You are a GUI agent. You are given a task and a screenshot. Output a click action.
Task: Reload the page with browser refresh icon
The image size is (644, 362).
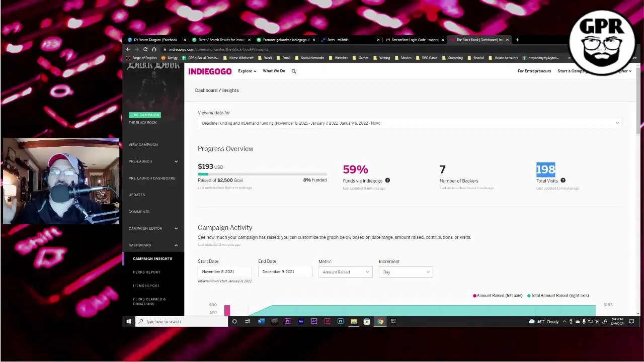(x=145, y=49)
